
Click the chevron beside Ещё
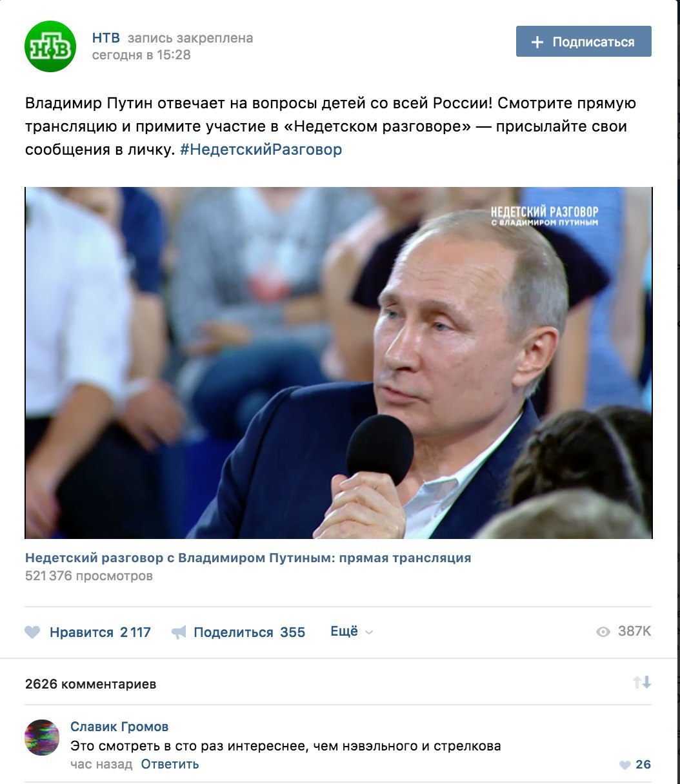point(369,633)
